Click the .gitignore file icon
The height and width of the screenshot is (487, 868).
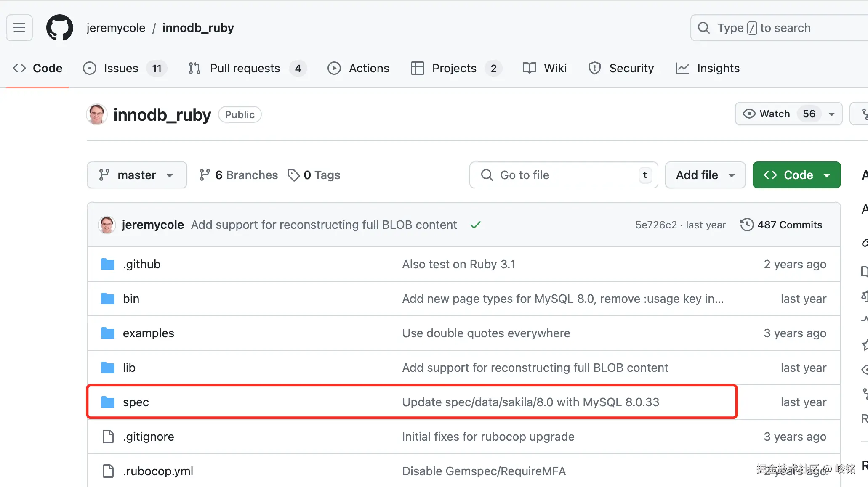click(108, 437)
